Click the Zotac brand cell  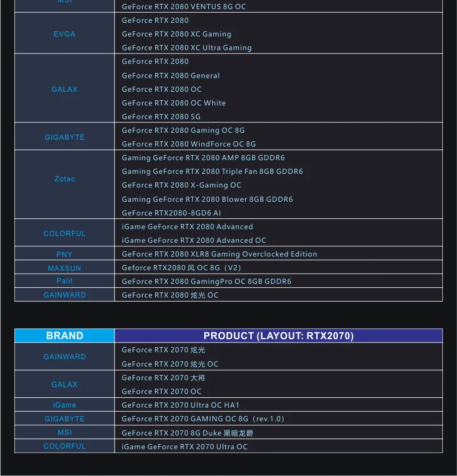tap(64, 184)
